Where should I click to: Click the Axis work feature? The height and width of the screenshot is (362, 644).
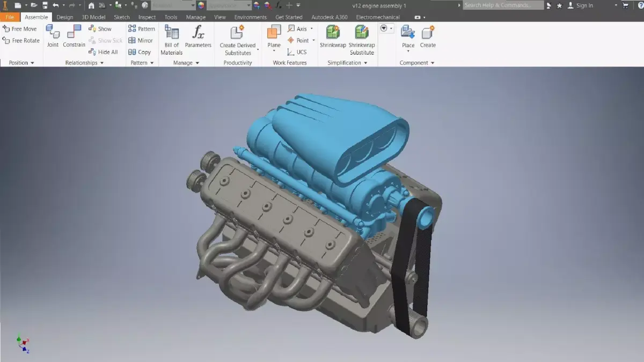click(298, 29)
